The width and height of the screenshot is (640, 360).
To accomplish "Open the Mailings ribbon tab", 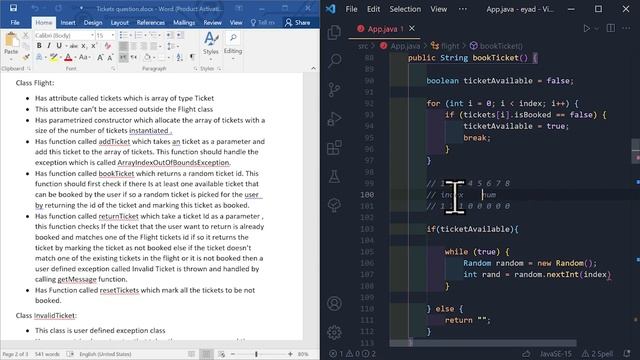I will pyautogui.click(x=184, y=22).
